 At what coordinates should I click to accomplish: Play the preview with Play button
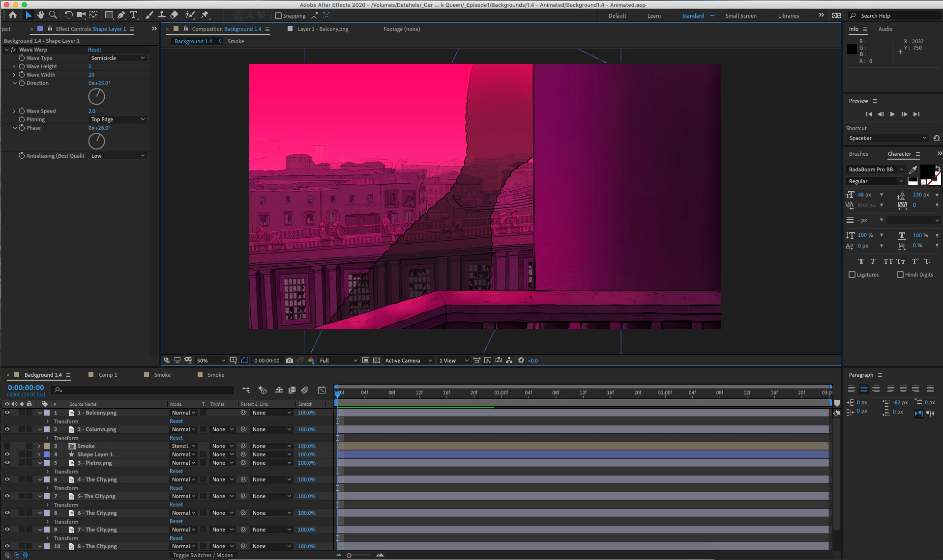tap(892, 114)
